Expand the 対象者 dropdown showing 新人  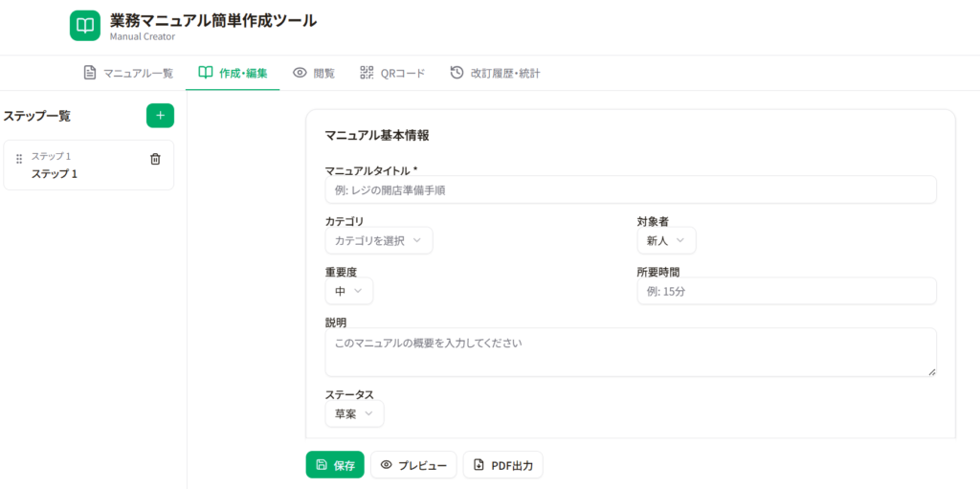(666, 240)
